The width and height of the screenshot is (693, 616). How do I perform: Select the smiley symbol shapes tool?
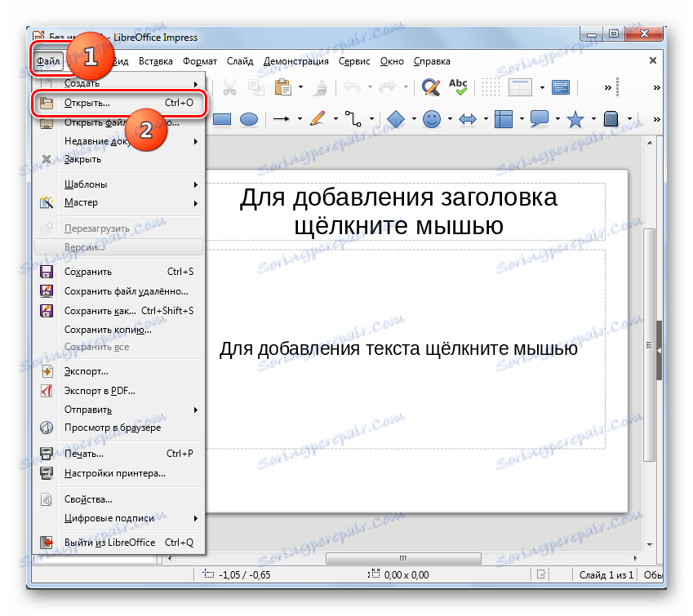(x=432, y=119)
